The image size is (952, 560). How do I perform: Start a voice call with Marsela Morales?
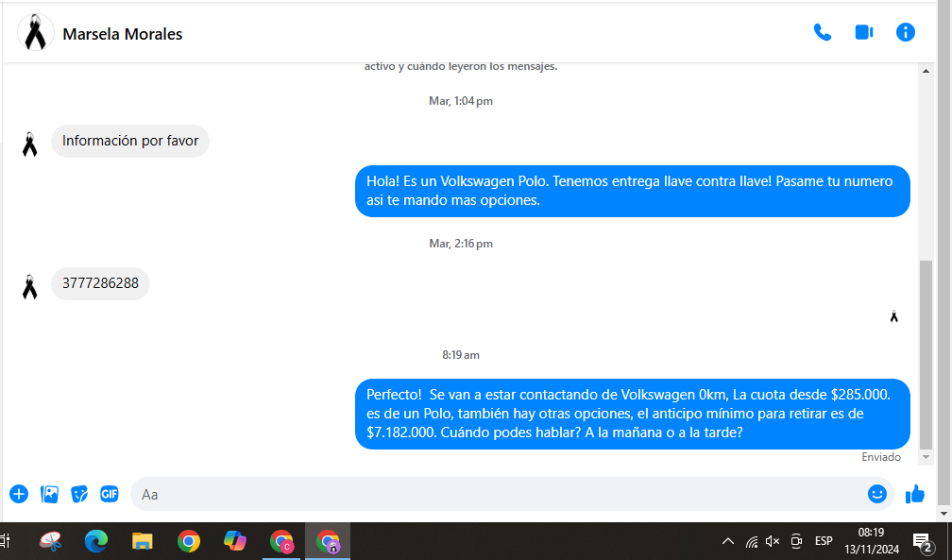[822, 32]
